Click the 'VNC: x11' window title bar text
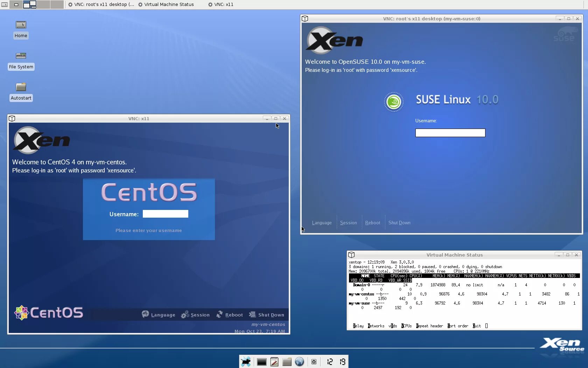 click(x=139, y=118)
